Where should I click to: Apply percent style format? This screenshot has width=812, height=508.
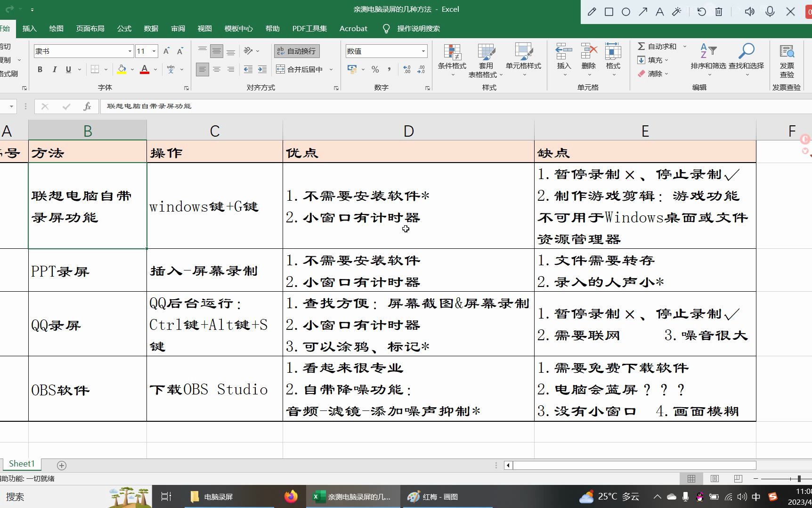coord(375,69)
